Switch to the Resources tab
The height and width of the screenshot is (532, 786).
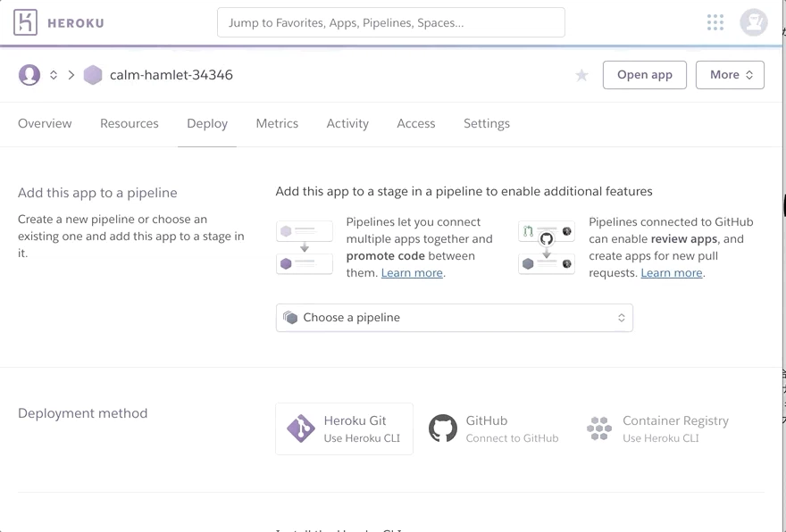click(x=130, y=124)
